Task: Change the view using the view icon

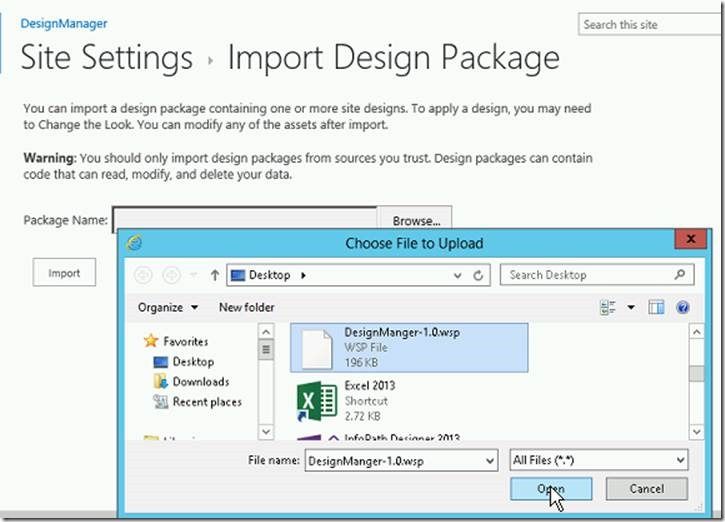Action: (608, 307)
